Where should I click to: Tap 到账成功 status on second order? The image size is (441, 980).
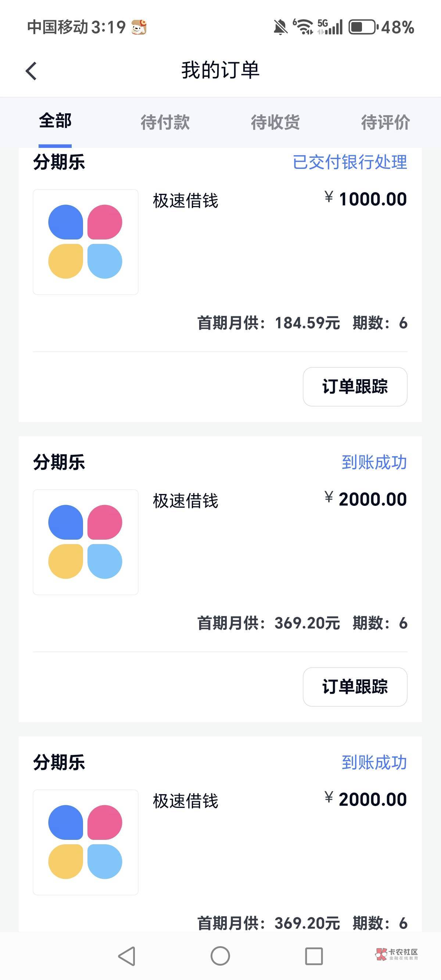pyautogui.click(x=374, y=463)
